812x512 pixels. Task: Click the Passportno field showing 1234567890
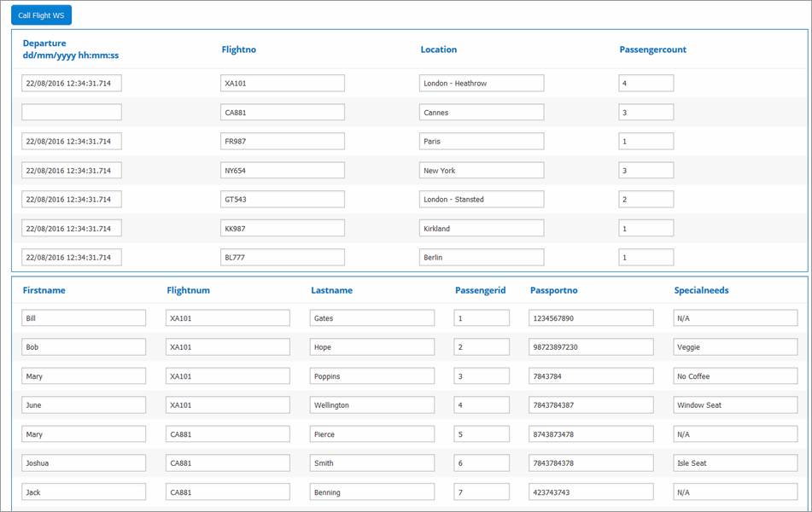pos(591,318)
